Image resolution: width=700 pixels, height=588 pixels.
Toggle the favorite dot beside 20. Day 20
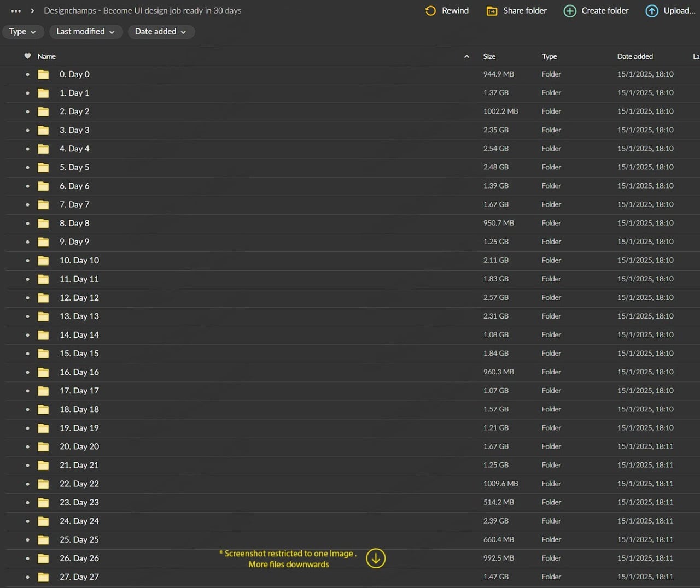(x=27, y=447)
